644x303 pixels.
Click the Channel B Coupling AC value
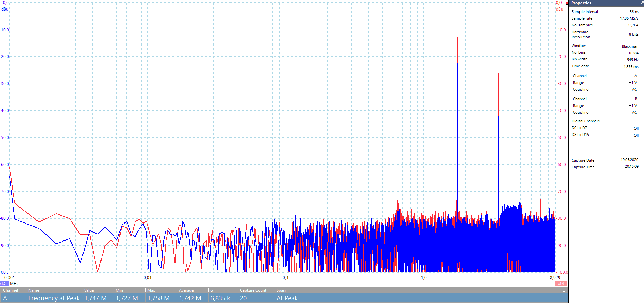click(x=634, y=112)
